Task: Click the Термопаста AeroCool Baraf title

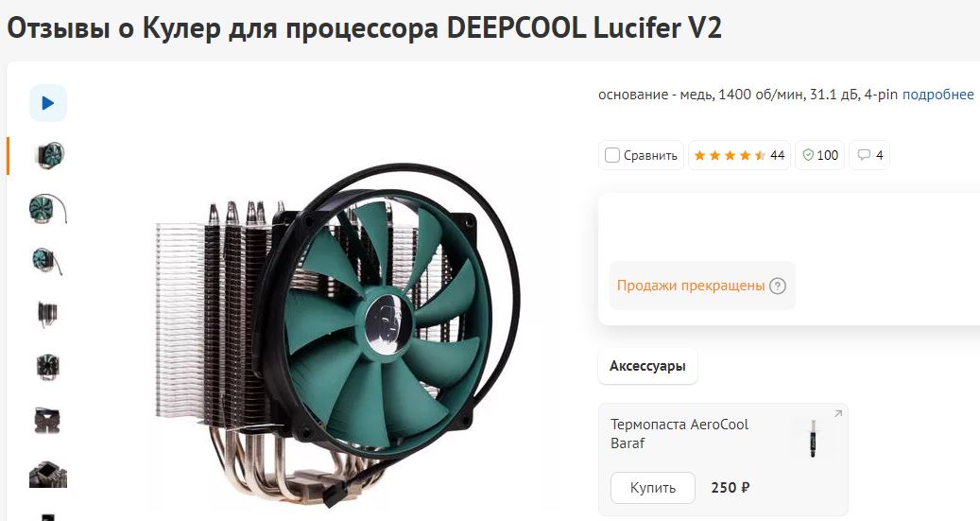Action: tap(679, 433)
